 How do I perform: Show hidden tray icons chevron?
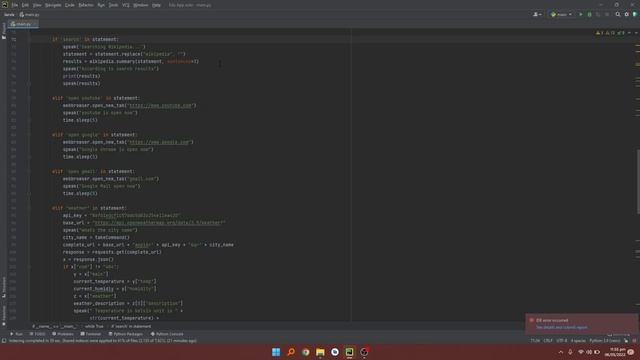pos(561,352)
